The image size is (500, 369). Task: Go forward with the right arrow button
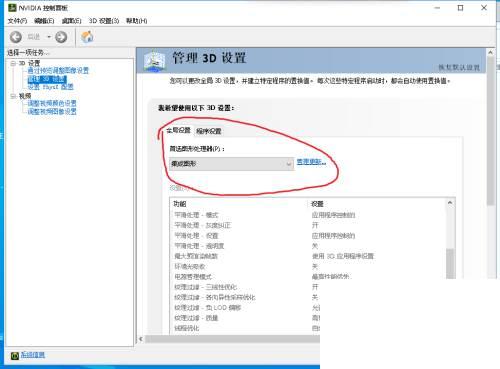(61, 37)
